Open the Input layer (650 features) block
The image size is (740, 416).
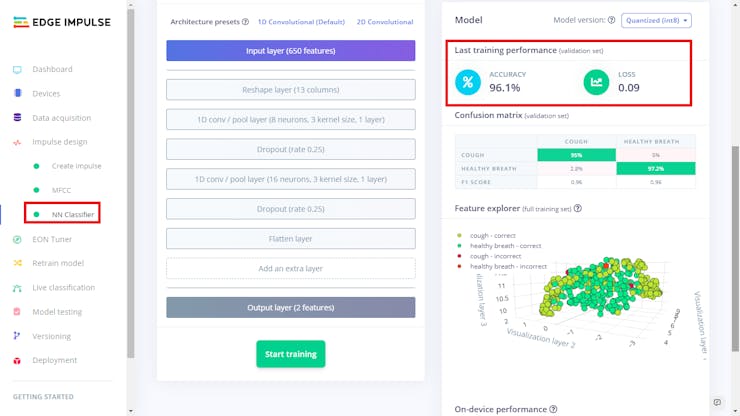tap(290, 51)
